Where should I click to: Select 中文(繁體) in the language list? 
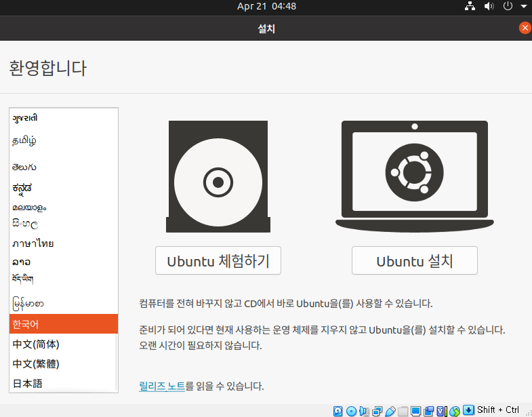point(64,363)
